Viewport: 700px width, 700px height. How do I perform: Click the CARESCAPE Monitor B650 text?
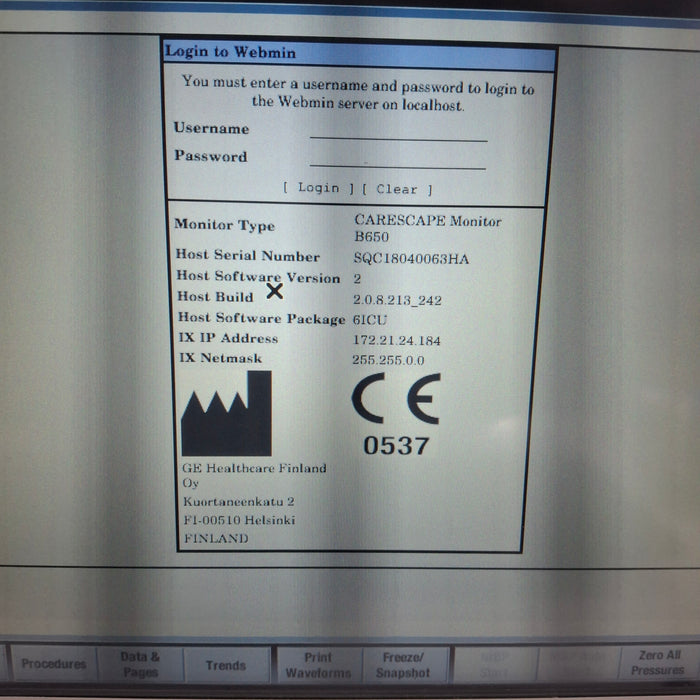[426, 229]
